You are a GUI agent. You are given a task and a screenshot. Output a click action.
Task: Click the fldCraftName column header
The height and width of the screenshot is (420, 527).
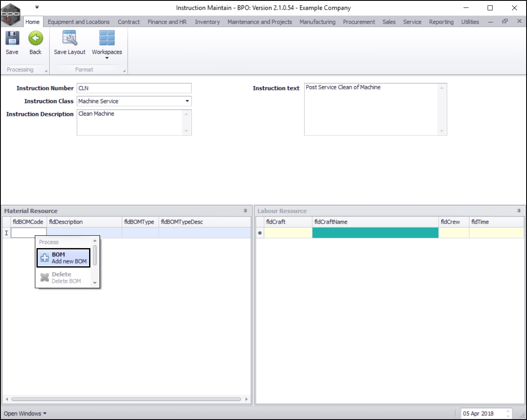click(375, 222)
